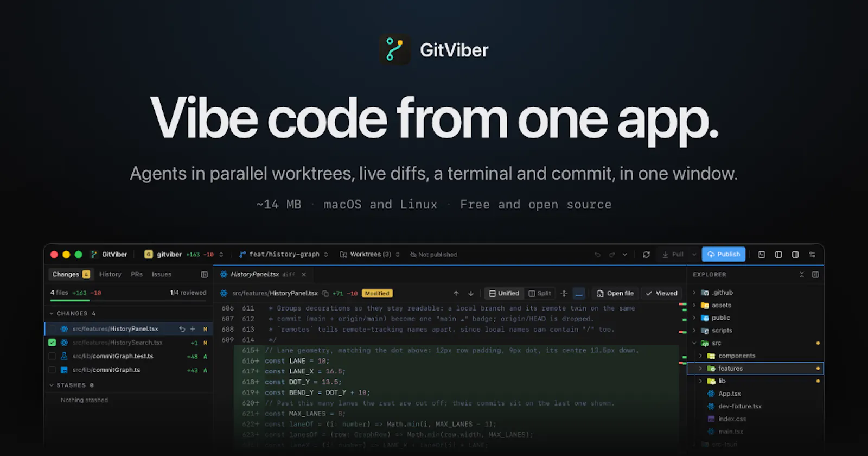868x456 pixels.
Task: Mark the file as Viewed
Action: pos(661,294)
